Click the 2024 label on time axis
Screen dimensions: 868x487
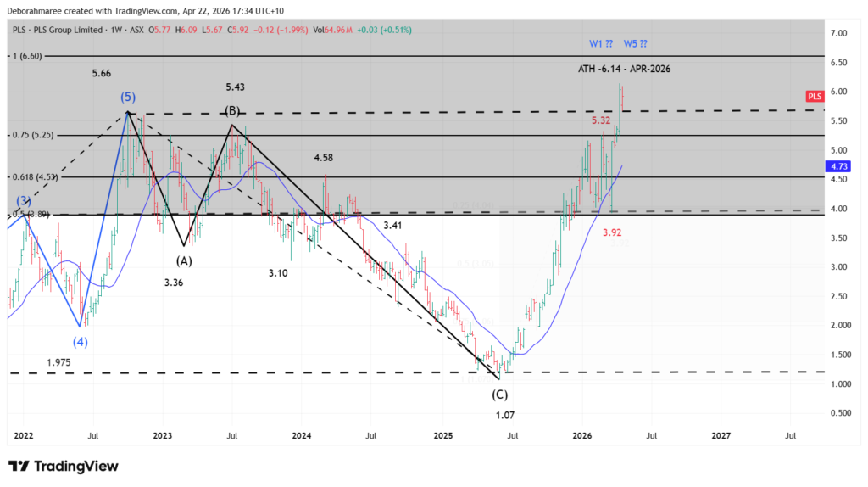coord(303,435)
